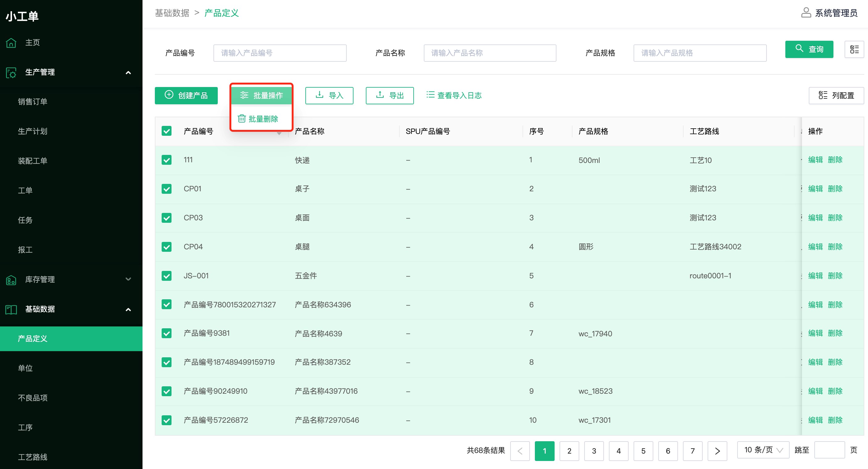Click the 系统管理员 user avatar icon

pyautogui.click(x=806, y=13)
